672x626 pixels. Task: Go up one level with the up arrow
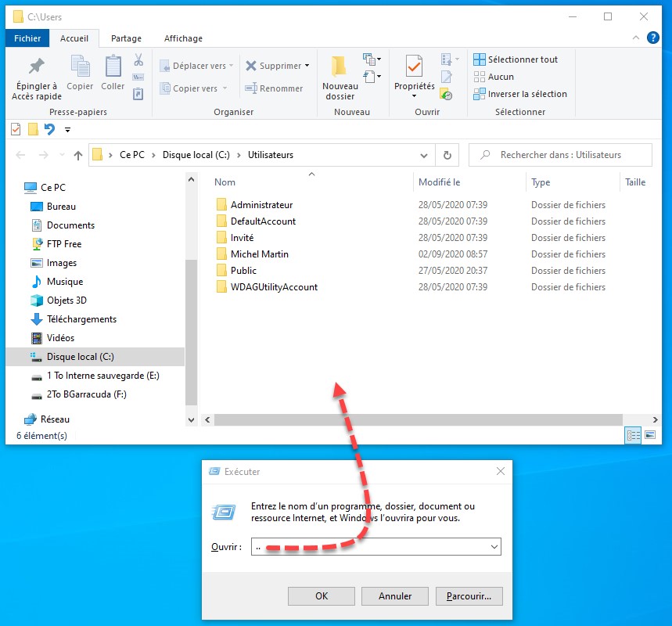point(78,155)
